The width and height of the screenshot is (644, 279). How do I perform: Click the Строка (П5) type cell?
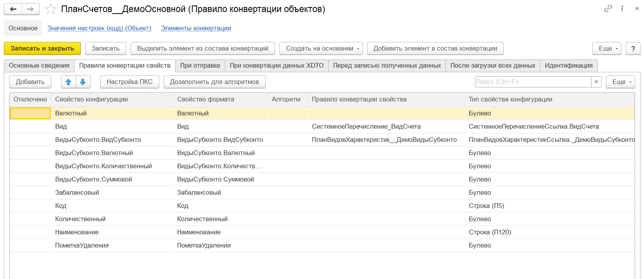pyautogui.click(x=550, y=206)
